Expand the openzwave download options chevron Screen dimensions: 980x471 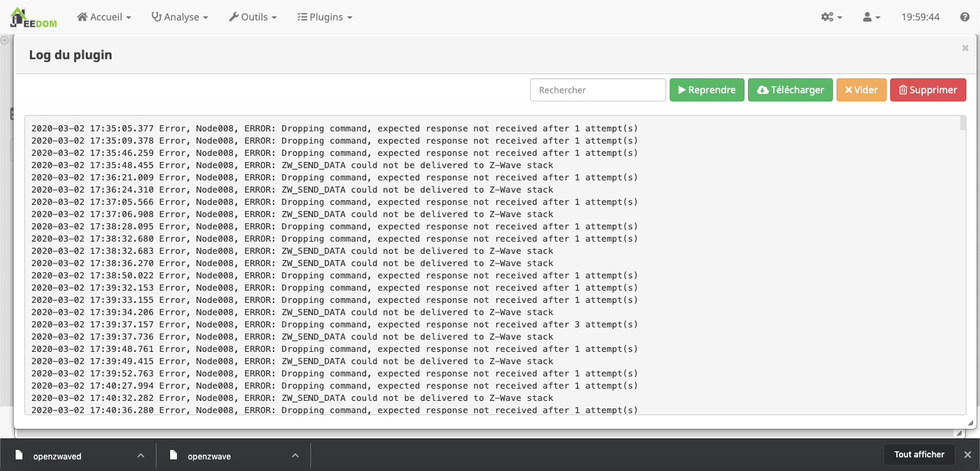pos(295,455)
